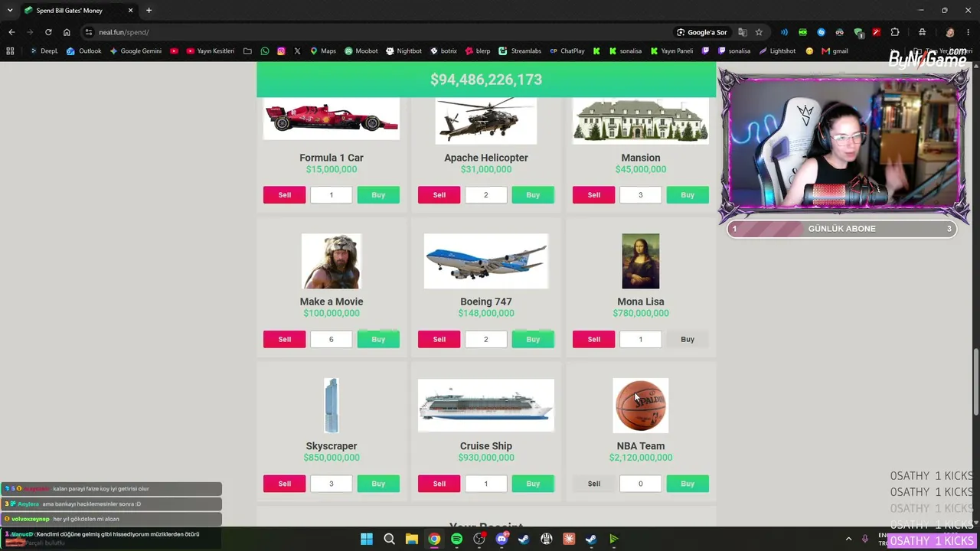Go back to the previous page
Image resolution: width=980 pixels, height=551 pixels.
coord(11,32)
